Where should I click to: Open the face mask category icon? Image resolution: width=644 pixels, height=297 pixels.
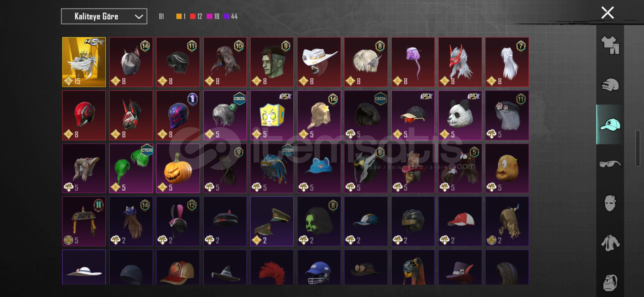(610, 203)
